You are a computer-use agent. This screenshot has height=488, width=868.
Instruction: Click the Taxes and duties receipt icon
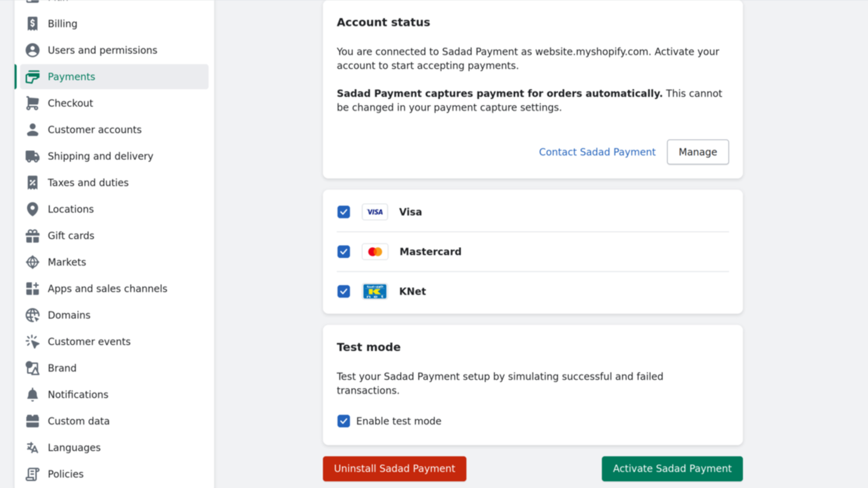pyautogui.click(x=33, y=183)
